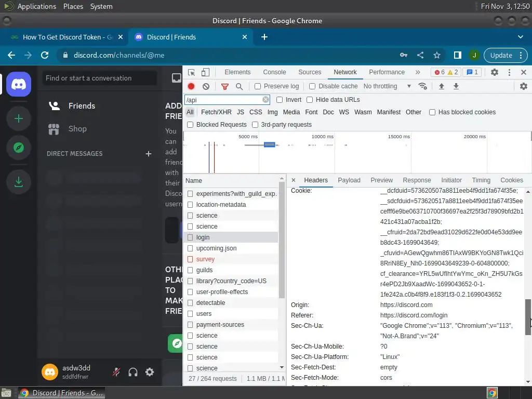Toggle device toolbar in DevTools
This screenshot has width=532, height=399.
coord(205,72)
